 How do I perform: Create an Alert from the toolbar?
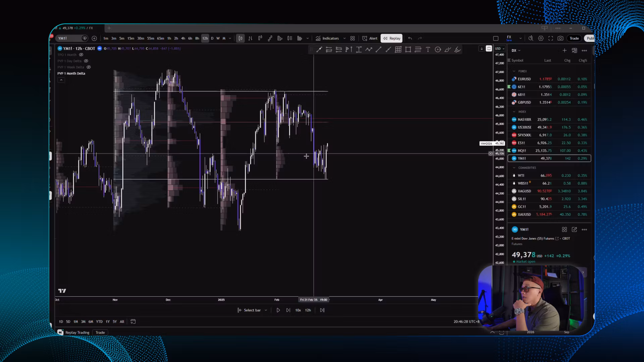(370, 38)
